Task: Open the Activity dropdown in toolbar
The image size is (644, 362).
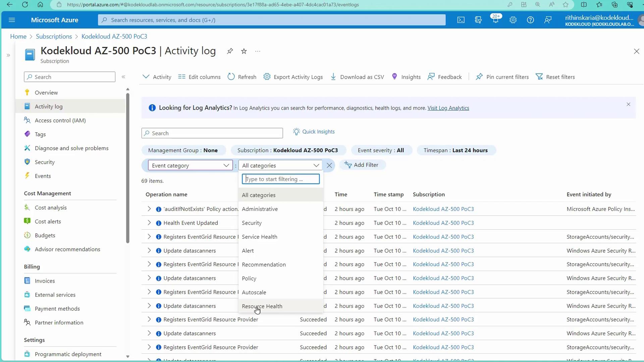Action: (x=157, y=77)
